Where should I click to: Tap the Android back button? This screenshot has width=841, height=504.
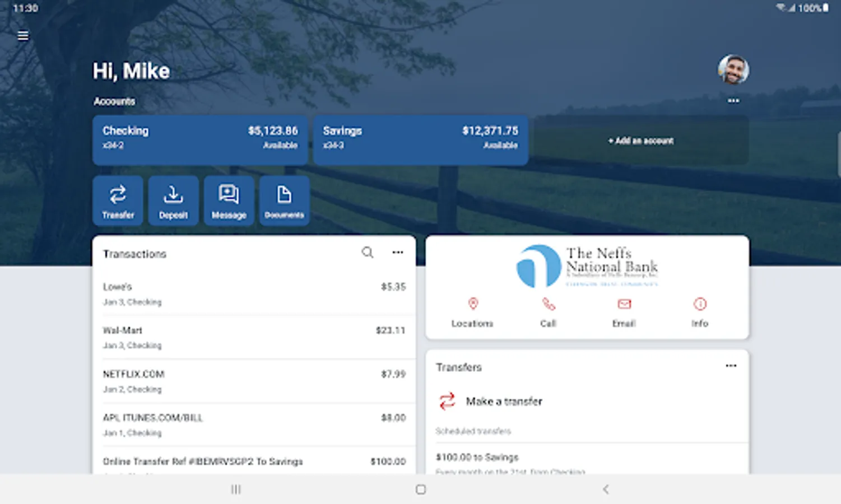[606, 489]
